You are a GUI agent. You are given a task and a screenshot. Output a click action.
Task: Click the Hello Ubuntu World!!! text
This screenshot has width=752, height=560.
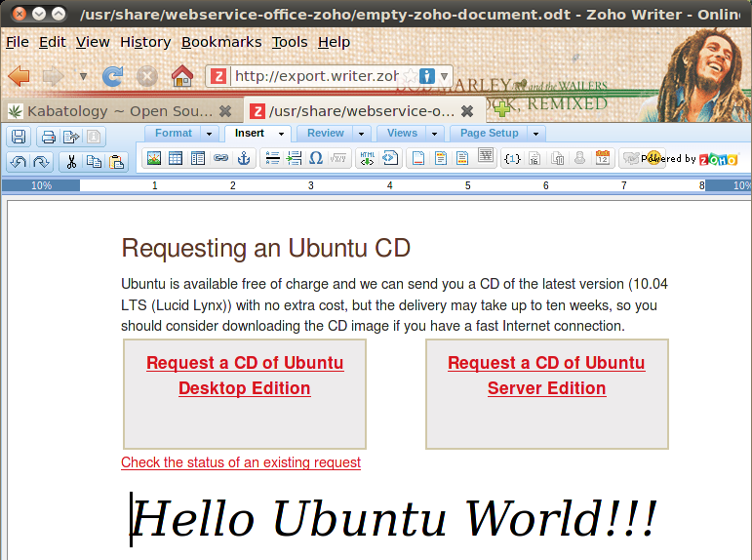393,519
